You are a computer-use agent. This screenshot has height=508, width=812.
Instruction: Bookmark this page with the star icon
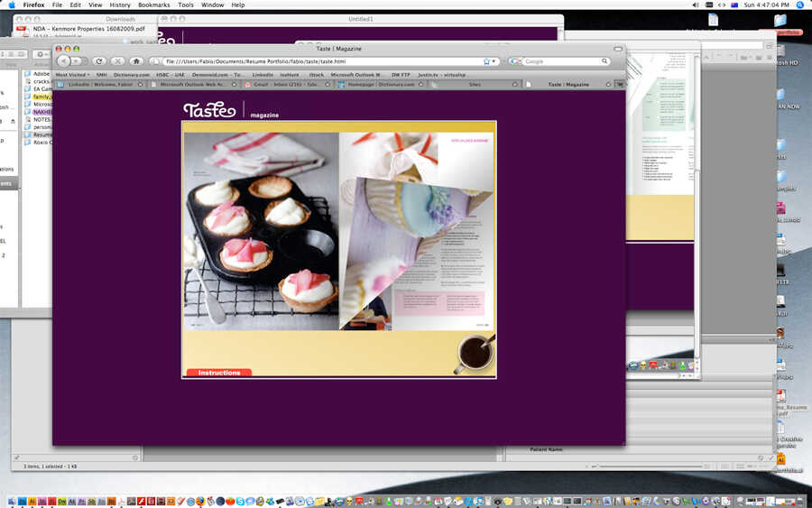486,61
